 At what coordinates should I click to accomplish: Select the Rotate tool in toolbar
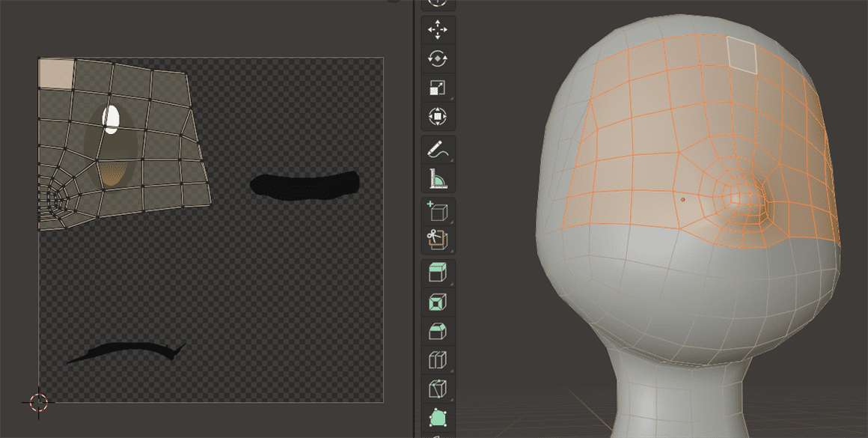pos(438,58)
